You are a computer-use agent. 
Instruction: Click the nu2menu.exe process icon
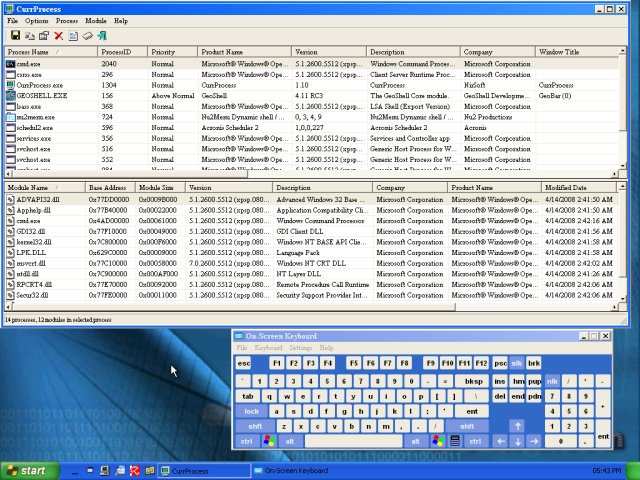click(x=11, y=117)
